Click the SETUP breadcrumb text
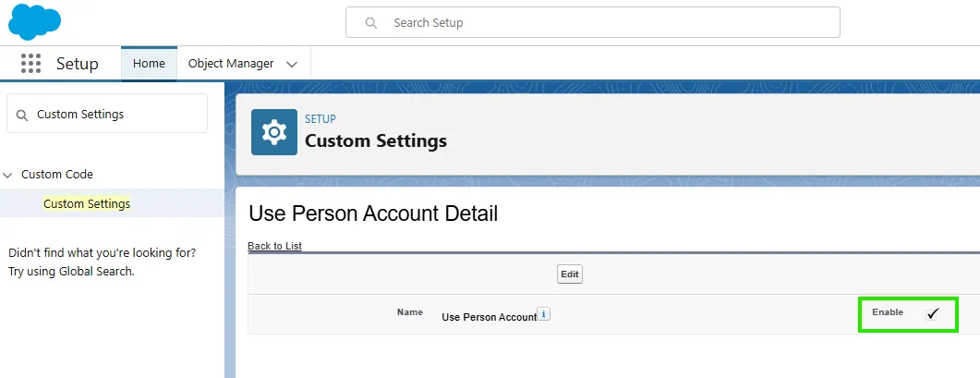Viewport: 980px width, 378px height. coord(321,119)
